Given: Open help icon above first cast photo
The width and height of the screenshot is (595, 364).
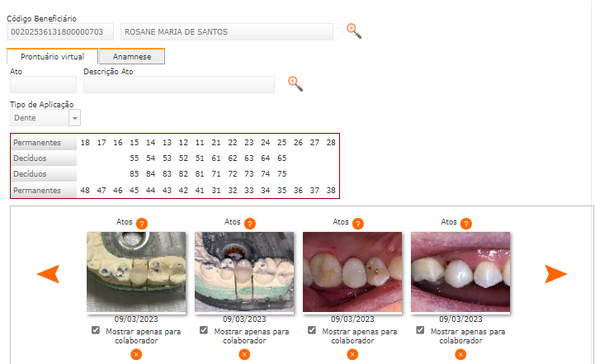Looking at the screenshot, I should pyautogui.click(x=142, y=224).
